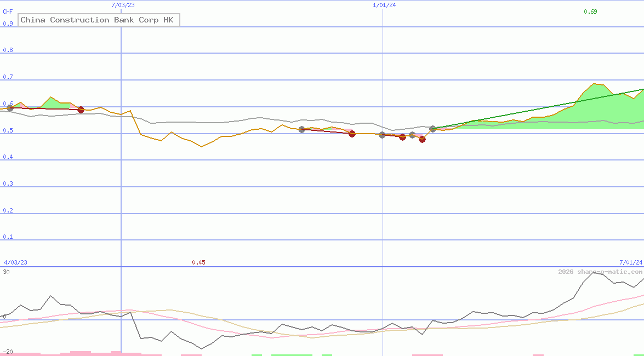Click the China Construction Bank Corp HK title box
The width and height of the screenshot is (644, 356).
click(x=99, y=20)
